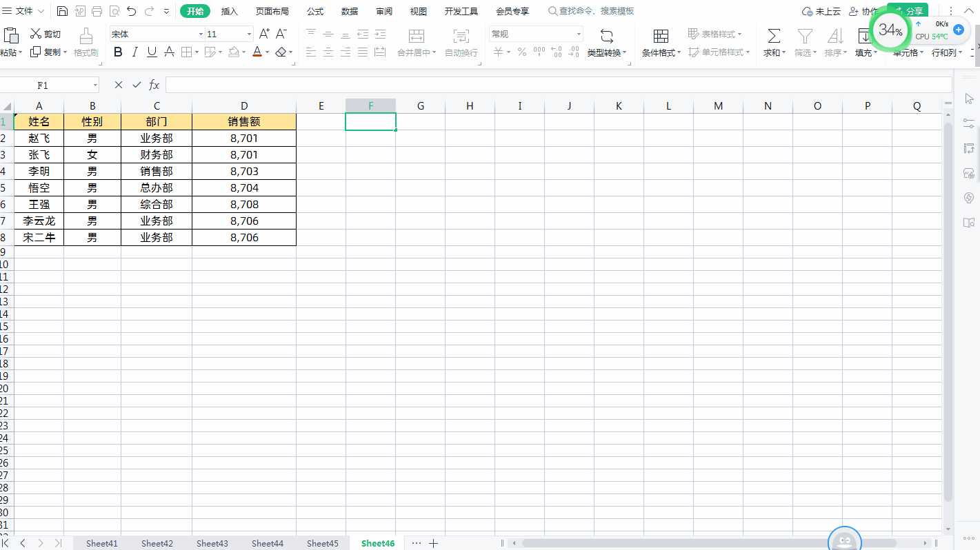Expand the Conditional Formatting (条件格式) dropdown

tap(679, 52)
